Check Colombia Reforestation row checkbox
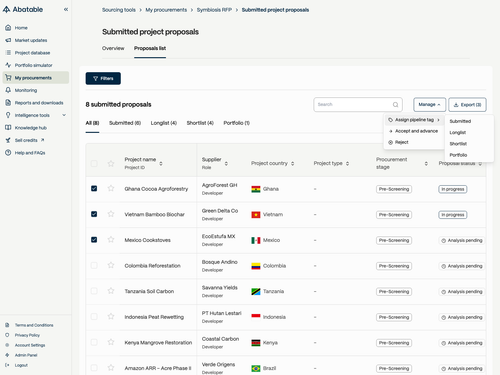 click(x=94, y=265)
